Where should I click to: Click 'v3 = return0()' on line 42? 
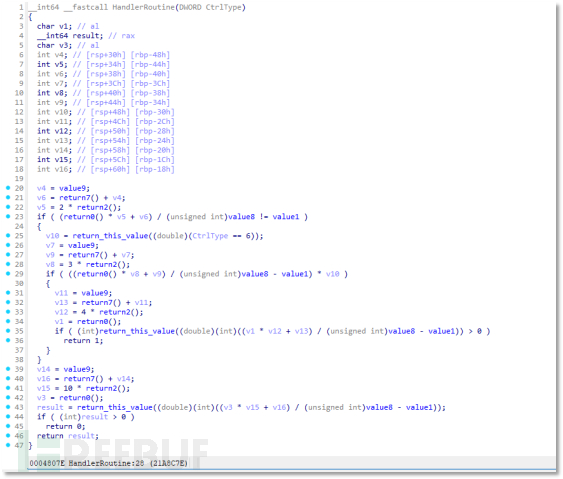(68, 397)
